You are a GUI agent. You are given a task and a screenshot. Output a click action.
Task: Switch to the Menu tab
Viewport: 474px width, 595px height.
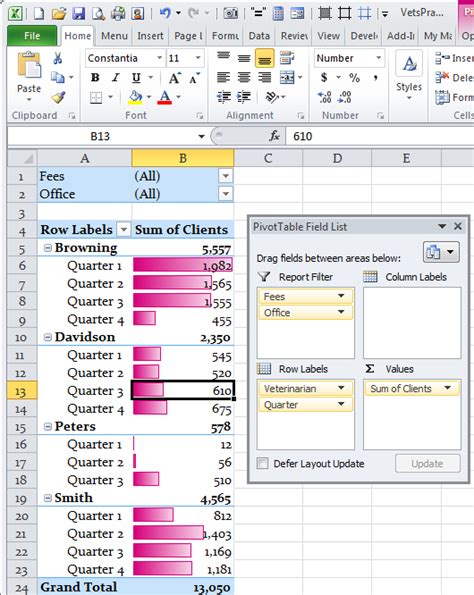click(114, 36)
